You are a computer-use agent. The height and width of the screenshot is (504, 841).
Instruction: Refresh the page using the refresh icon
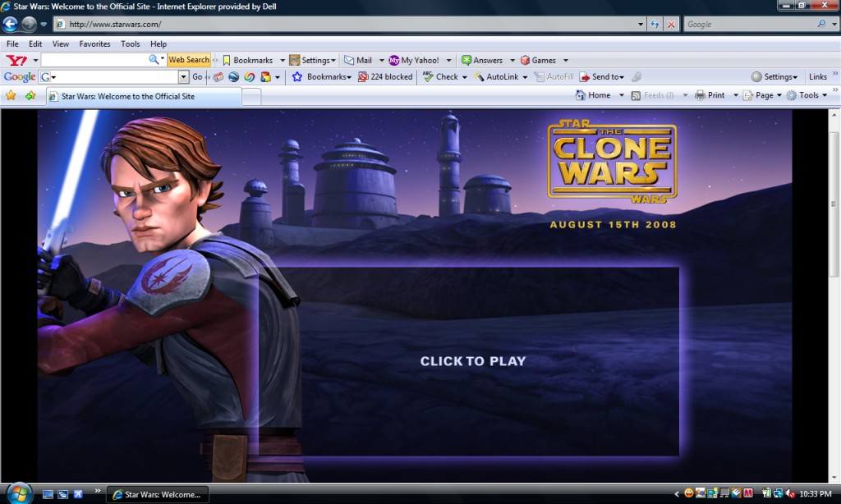[x=655, y=24]
